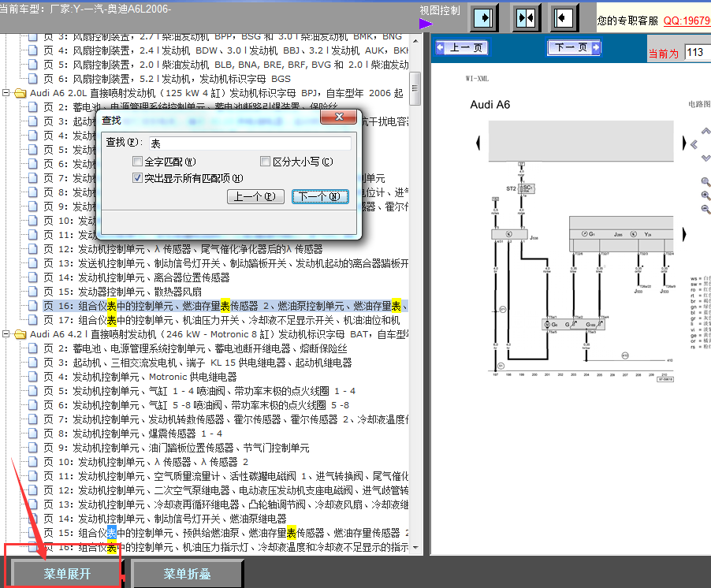Image resolution: width=711 pixels, height=588 pixels.
Task: Click page icon of 页 9 油门踏板位置传感器 row
Action: [32, 448]
